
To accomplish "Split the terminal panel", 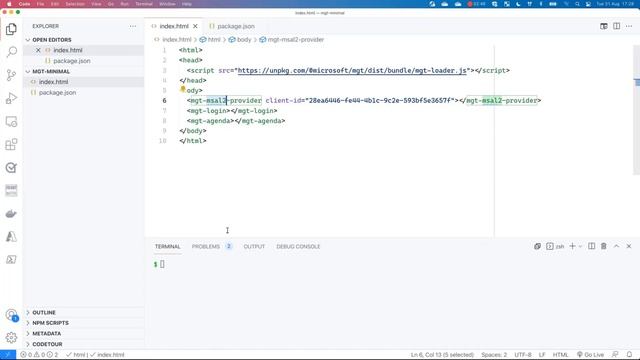I will point(591,246).
